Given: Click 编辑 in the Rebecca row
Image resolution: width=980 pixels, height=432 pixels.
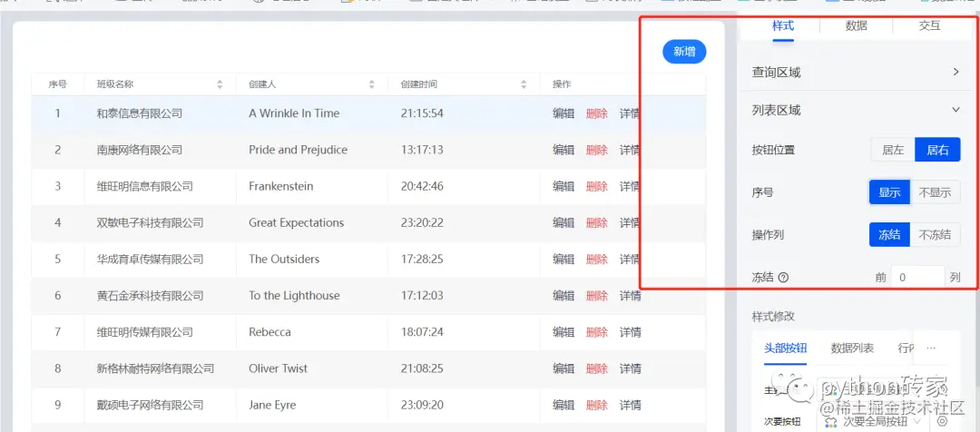Looking at the screenshot, I should tap(563, 332).
